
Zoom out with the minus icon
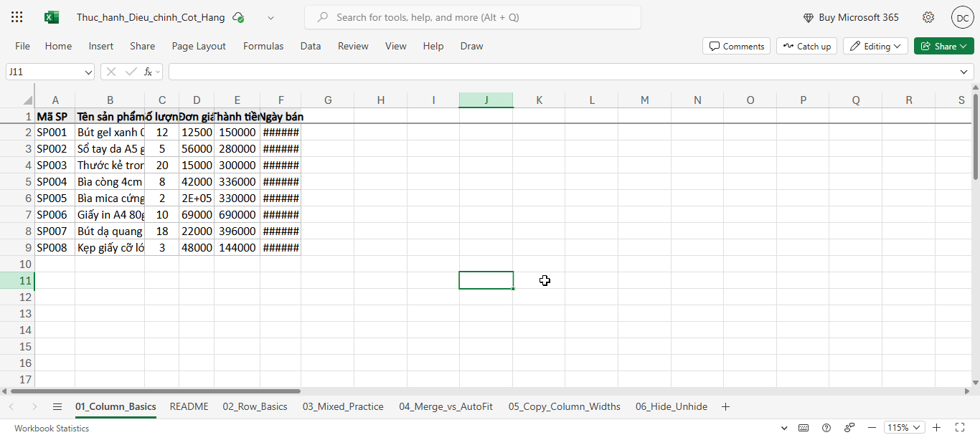click(874, 428)
